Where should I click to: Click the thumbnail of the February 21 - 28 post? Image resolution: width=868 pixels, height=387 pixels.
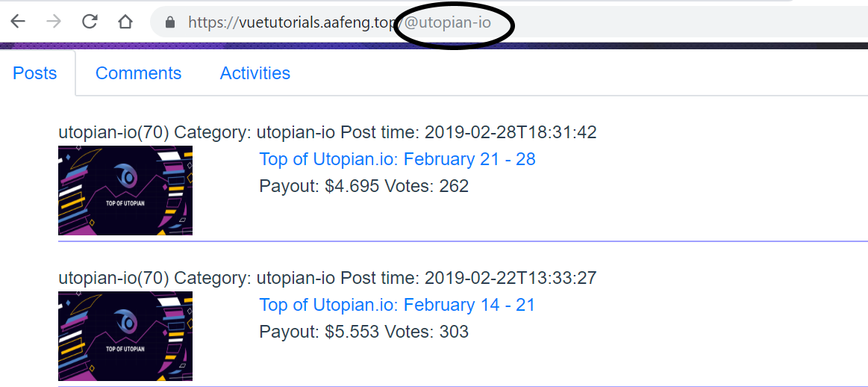click(125, 191)
